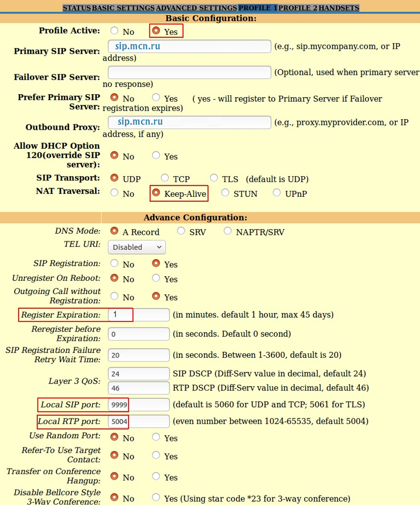Screen dimensions: 420x505
Task: Click the Outbound Proxy input field
Action: click(x=189, y=122)
